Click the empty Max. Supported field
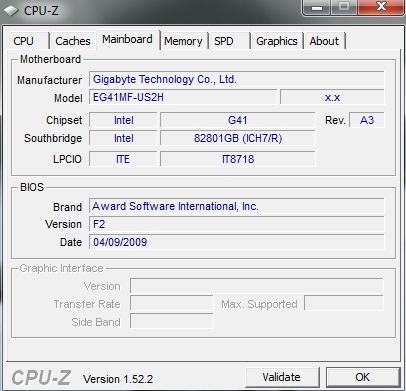Screen dimensions: 406x391 (x=344, y=304)
